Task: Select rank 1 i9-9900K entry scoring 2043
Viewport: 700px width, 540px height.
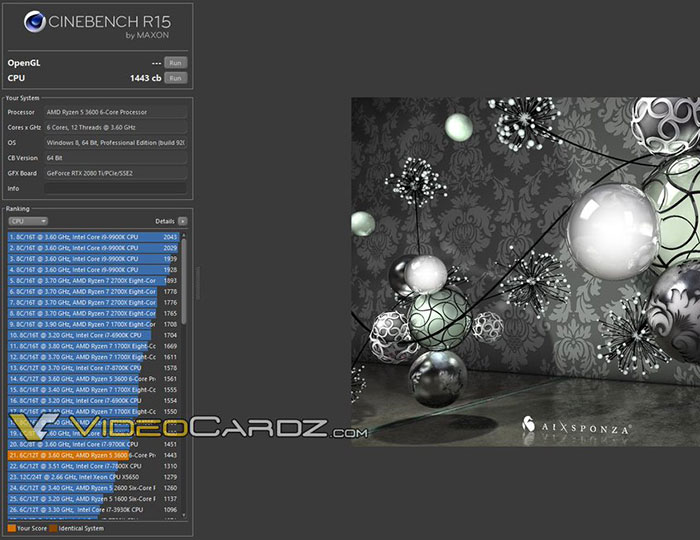Action: click(93, 237)
